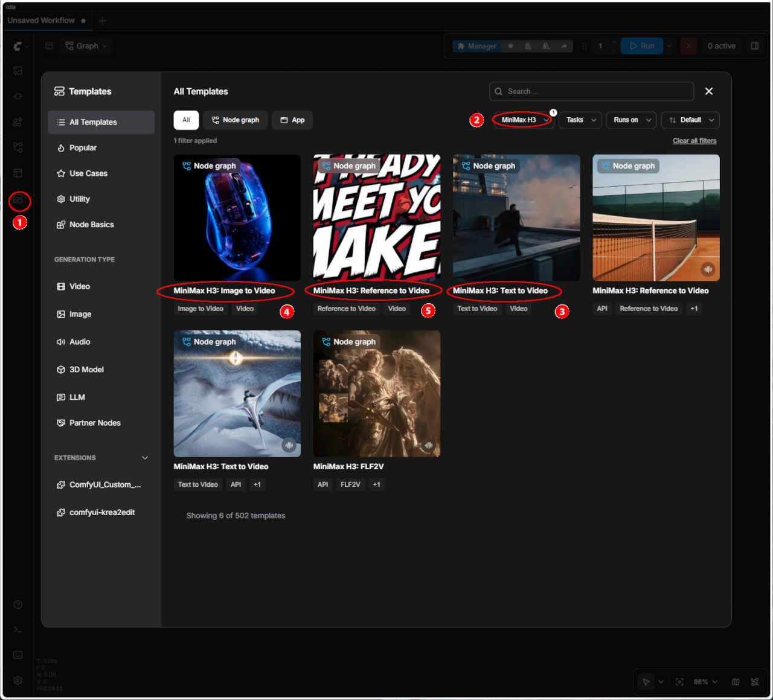This screenshot has width=773, height=700.
Task: Click the 0 active jobs indicator
Action: (x=721, y=46)
